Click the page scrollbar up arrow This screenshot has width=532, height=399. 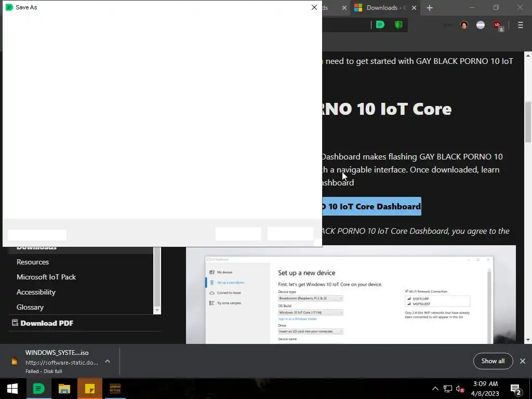tap(528, 55)
